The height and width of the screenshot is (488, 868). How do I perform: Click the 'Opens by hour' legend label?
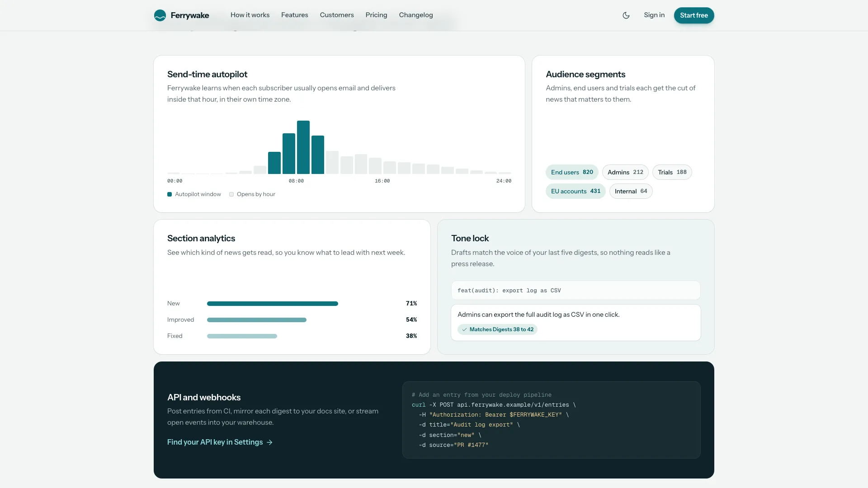point(256,194)
